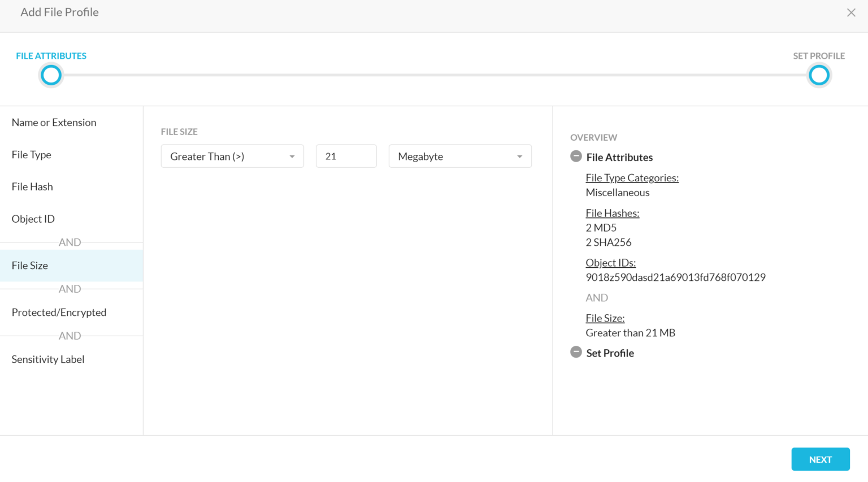Open the Megabyte unit dropdown
The width and height of the screenshot is (868, 482).
[x=459, y=156]
